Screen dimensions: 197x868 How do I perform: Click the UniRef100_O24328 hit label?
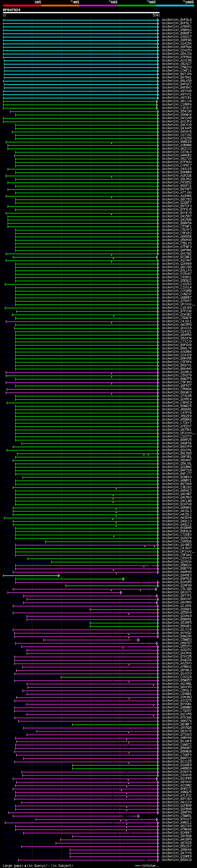click(x=176, y=355)
